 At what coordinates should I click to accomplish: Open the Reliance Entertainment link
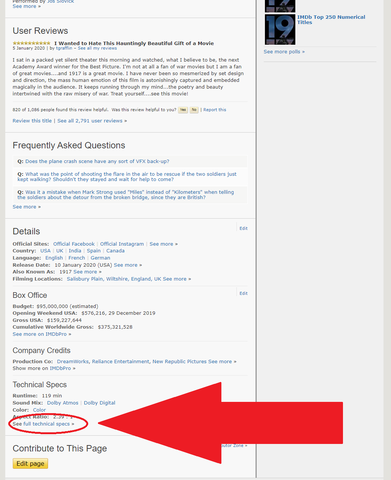tap(121, 361)
